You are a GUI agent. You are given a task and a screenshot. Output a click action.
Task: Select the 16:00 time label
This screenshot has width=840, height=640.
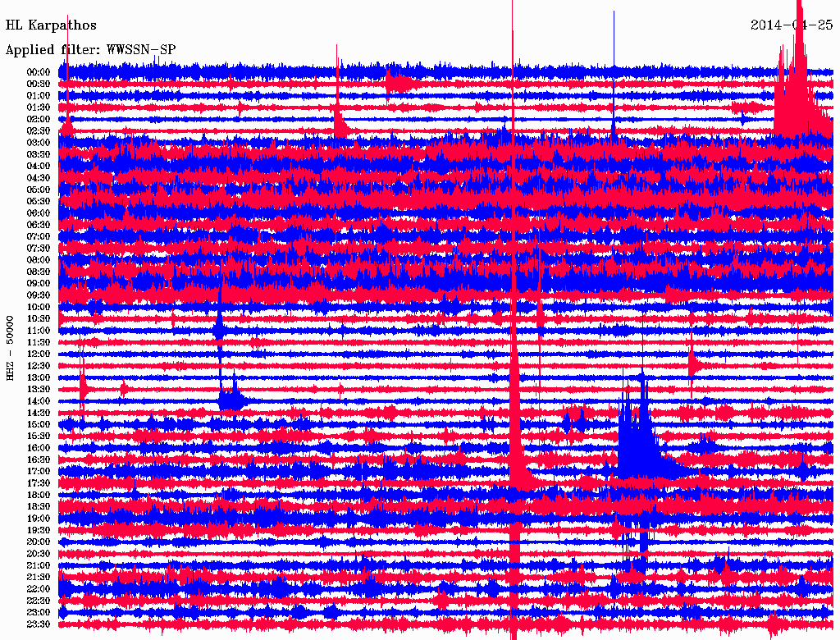coord(39,447)
